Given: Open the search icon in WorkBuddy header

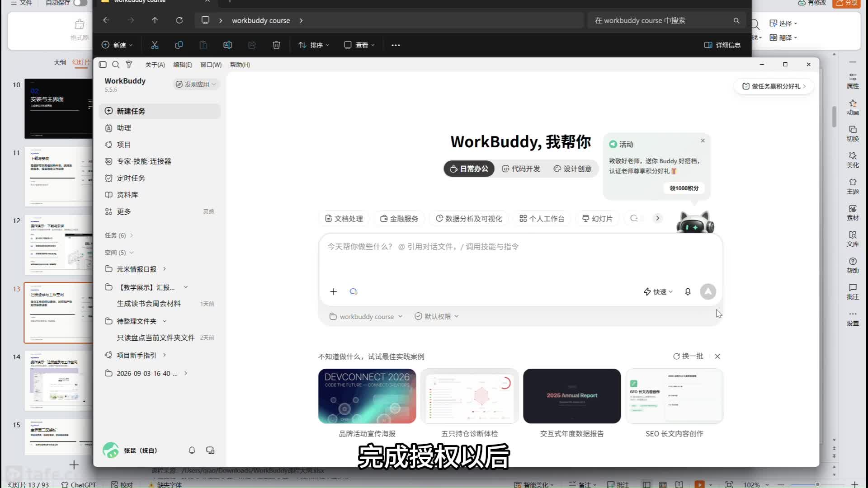Looking at the screenshot, I should click(x=116, y=65).
